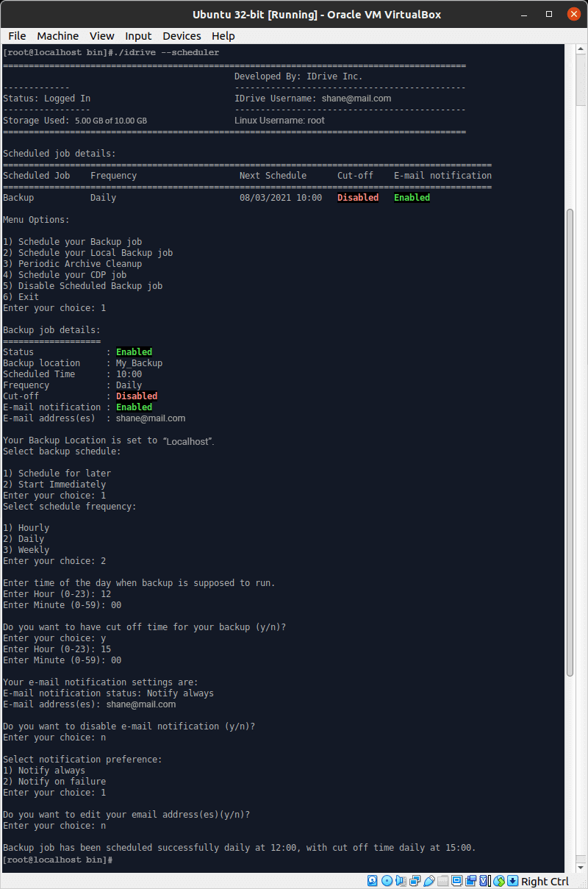The height and width of the screenshot is (889, 588).
Task: Click the audio status icon
Action: click(x=401, y=881)
